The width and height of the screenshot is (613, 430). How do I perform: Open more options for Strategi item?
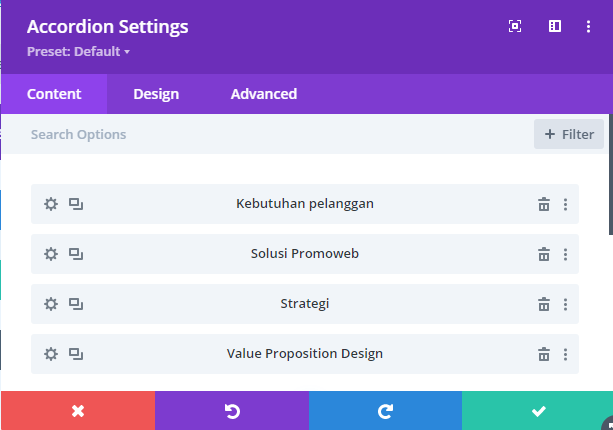point(565,304)
